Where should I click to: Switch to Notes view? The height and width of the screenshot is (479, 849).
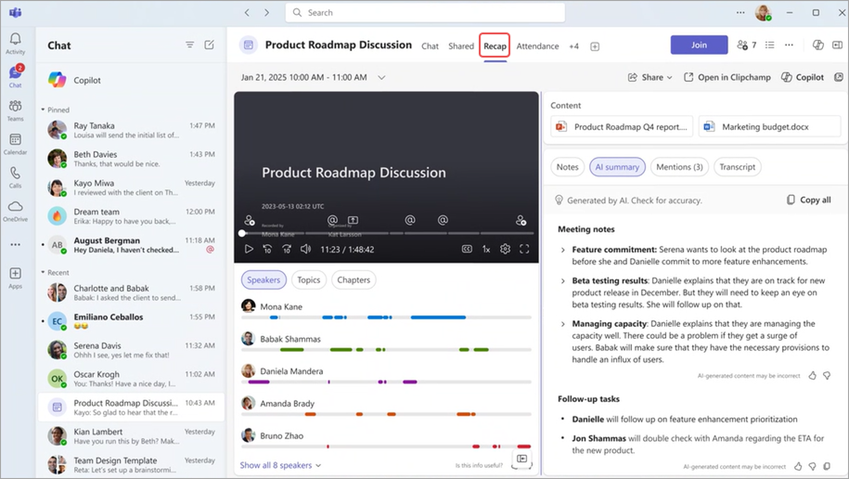pos(567,167)
